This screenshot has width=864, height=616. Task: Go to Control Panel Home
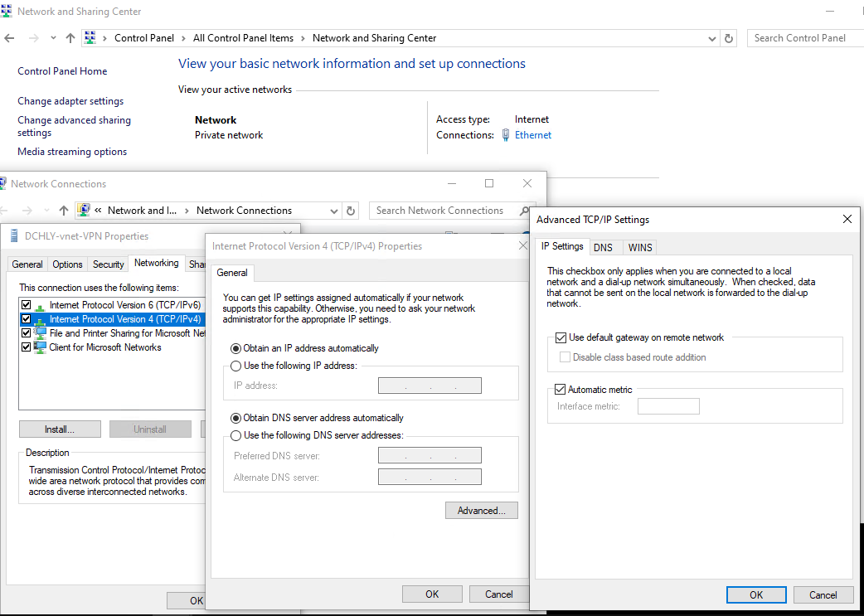[x=62, y=71]
